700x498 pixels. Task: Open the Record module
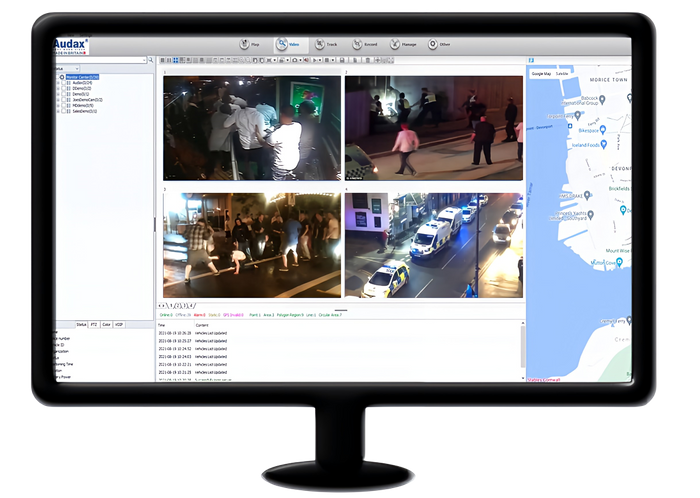click(x=364, y=44)
